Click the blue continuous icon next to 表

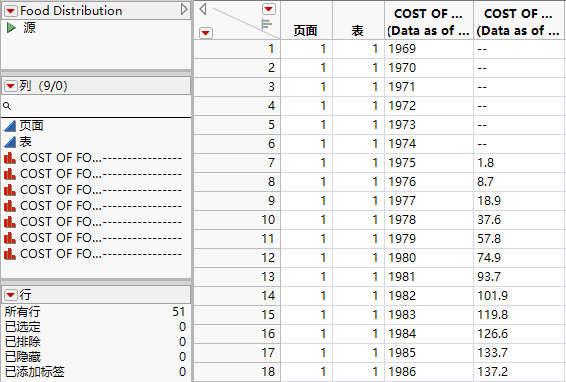tap(10, 142)
